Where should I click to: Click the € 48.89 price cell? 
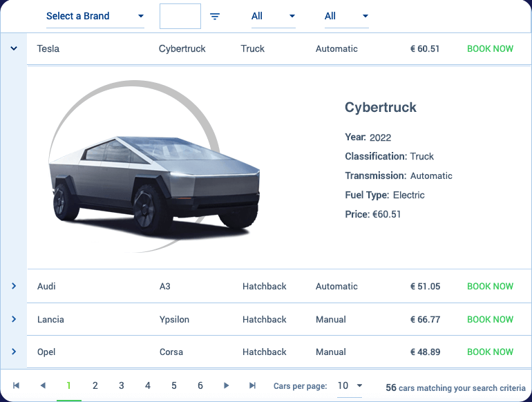pyautogui.click(x=425, y=352)
